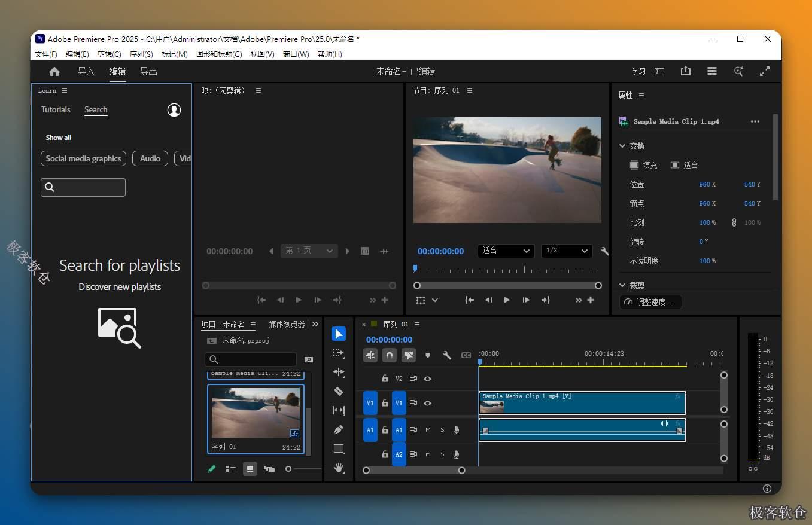Screen dimensions: 812x525
Task: Choose the Track Select Forward tool
Action: (x=339, y=353)
